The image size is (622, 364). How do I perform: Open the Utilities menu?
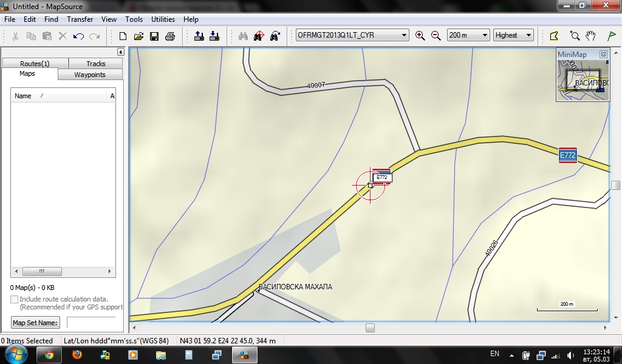pyautogui.click(x=163, y=19)
